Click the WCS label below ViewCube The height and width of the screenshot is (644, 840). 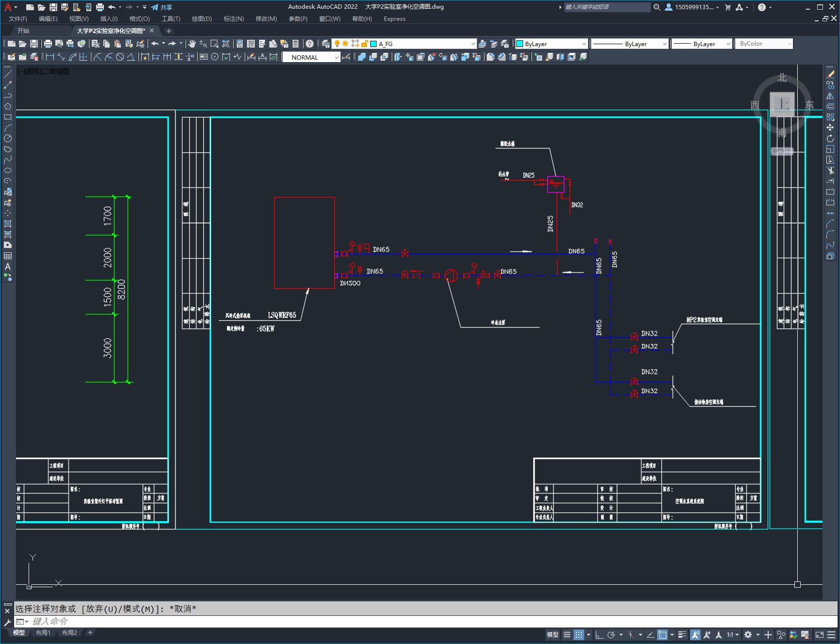click(781, 151)
